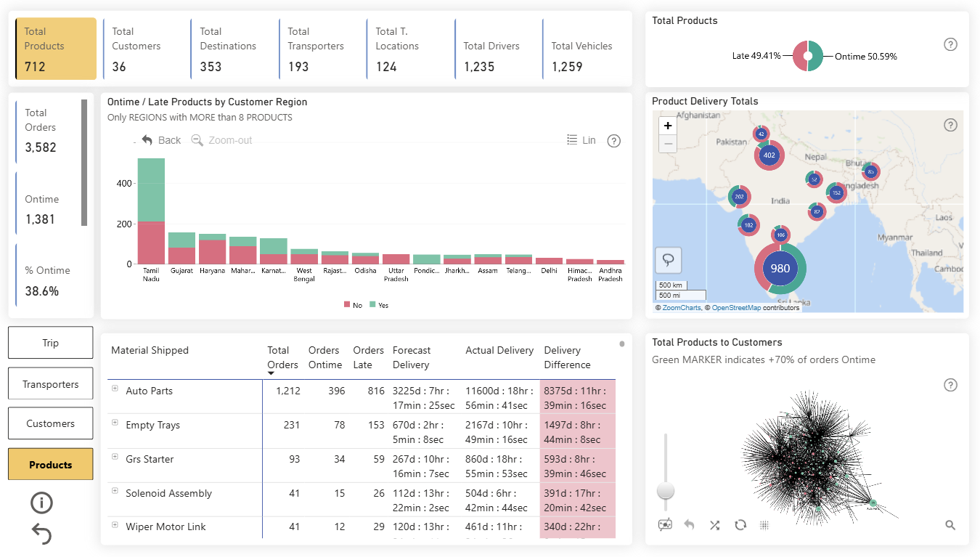Open the ZoomCharts link on the map
This screenshot has height=557, width=980.
pyautogui.click(x=682, y=308)
